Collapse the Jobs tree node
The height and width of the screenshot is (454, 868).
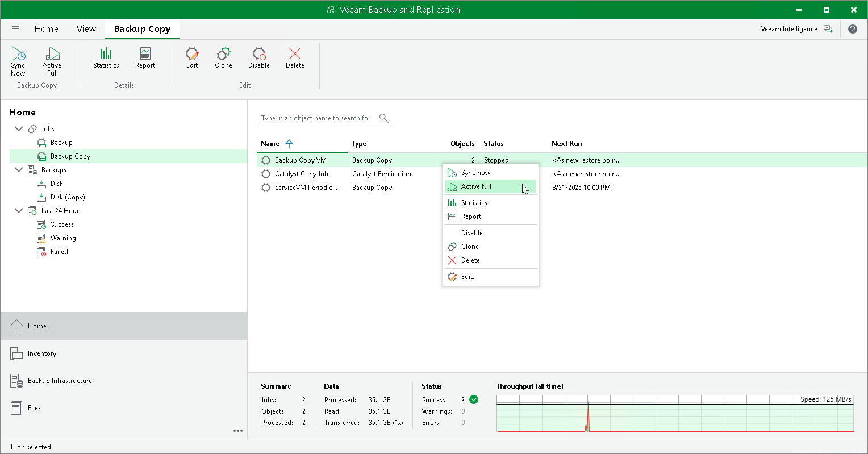(19, 129)
